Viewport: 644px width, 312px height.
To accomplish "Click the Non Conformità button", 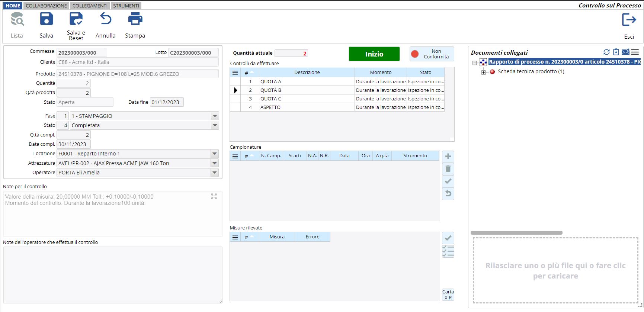I will (x=432, y=54).
